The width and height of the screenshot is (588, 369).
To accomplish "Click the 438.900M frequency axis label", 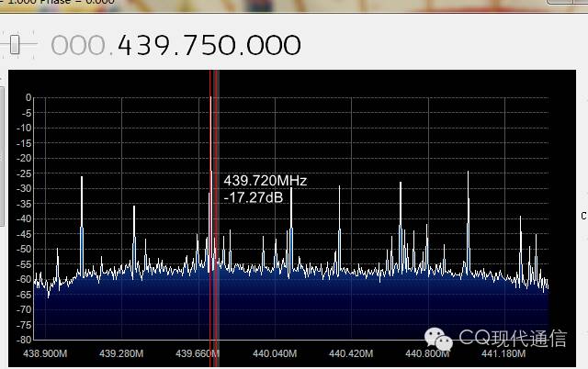I will (x=45, y=353).
